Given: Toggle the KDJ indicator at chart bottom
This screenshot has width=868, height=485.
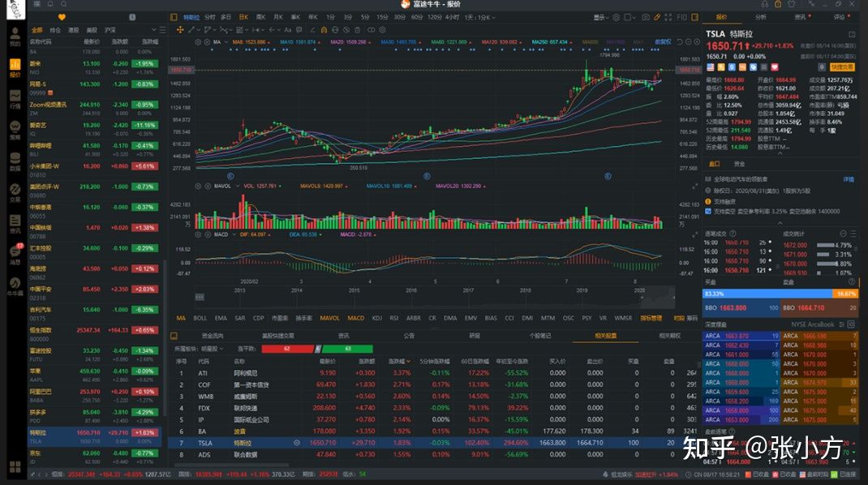Looking at the screenshot, I should tap(377, 319).
